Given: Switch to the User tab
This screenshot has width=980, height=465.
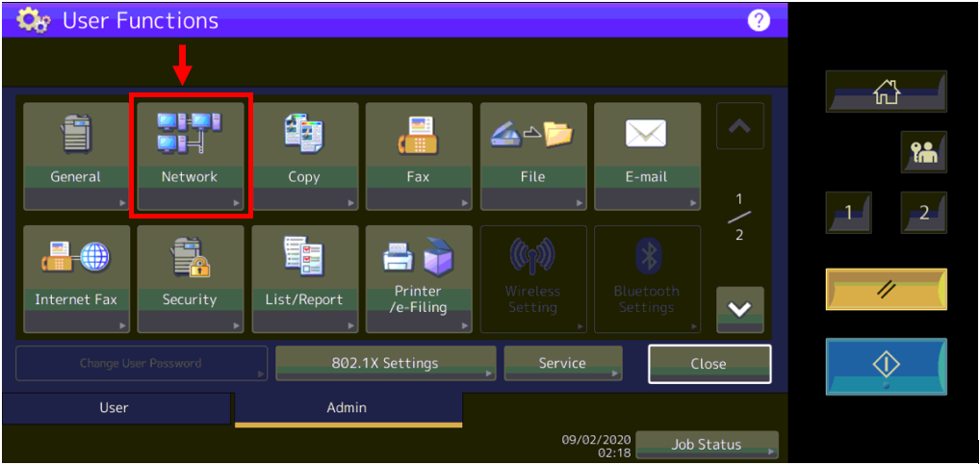Looking at the screenshot, I should point(115,407).
